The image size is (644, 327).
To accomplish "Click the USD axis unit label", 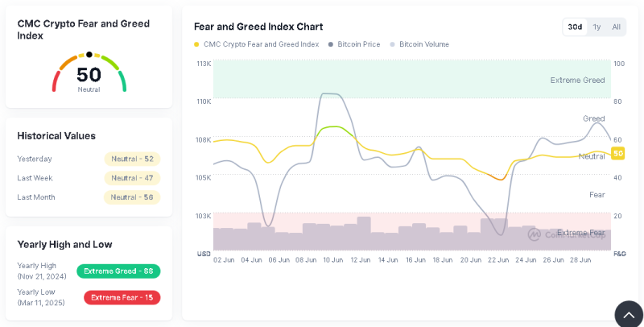I will (x=204, y=254).
